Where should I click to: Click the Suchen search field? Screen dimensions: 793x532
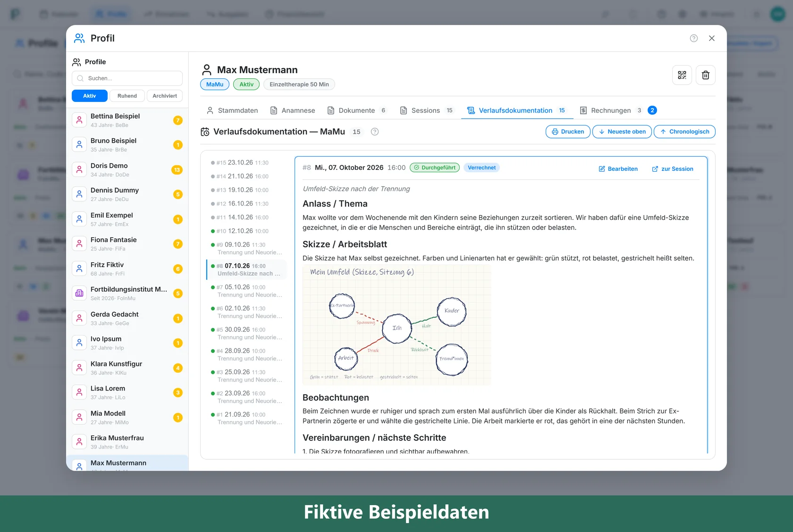click(x=127, y=78)
